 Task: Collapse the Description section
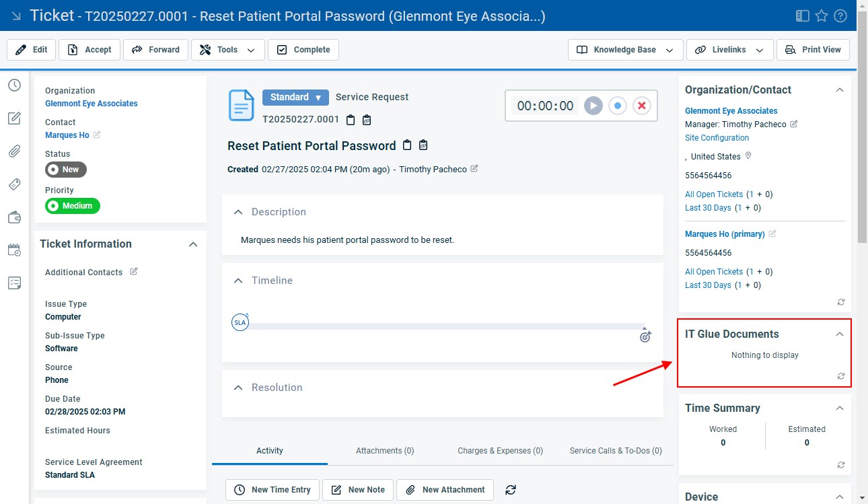tap(238, 212)
